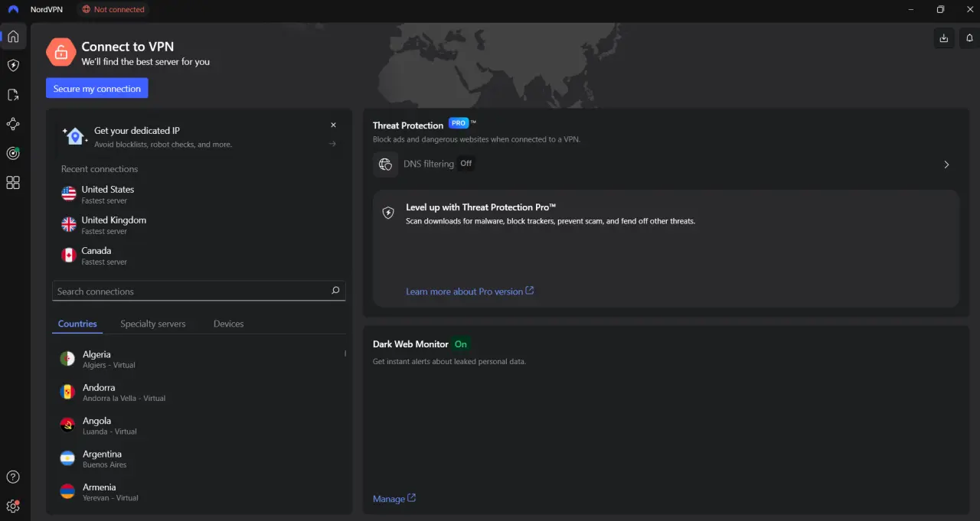Click the Dark Web Monitor heading
The width and height of the screenshot is (980, 521).
(x=410, y=344)
